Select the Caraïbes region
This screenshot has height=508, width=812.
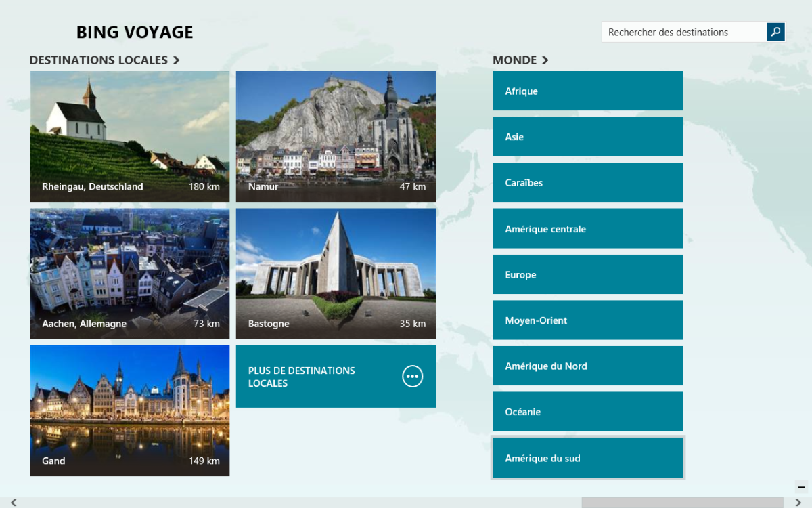pos(588,182)
